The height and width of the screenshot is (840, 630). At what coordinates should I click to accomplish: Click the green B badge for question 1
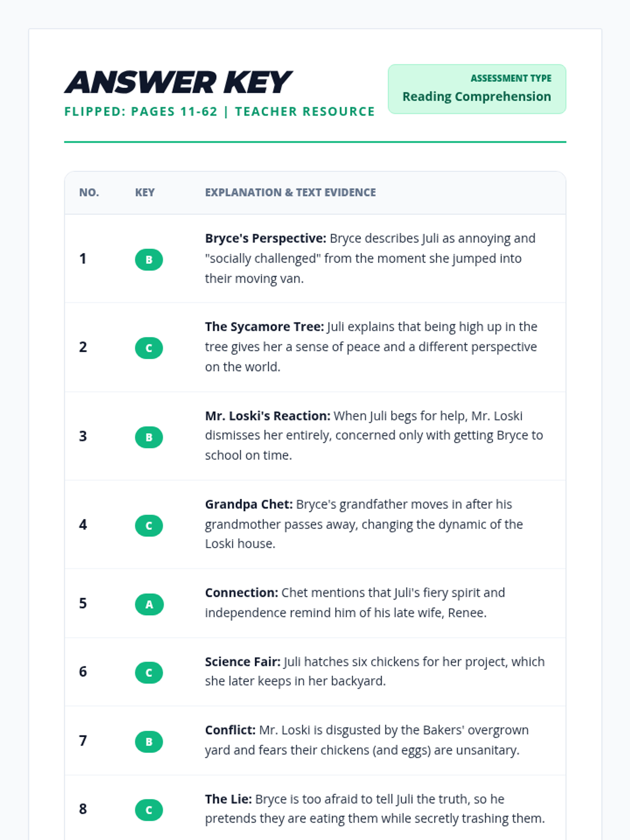click(149, 259)
